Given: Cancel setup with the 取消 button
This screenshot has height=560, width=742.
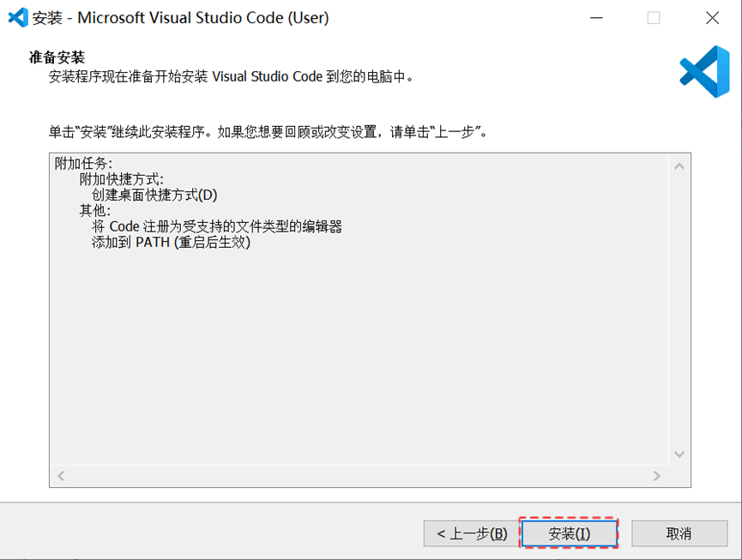Looking at the screenshot, I should click(679, 533).
